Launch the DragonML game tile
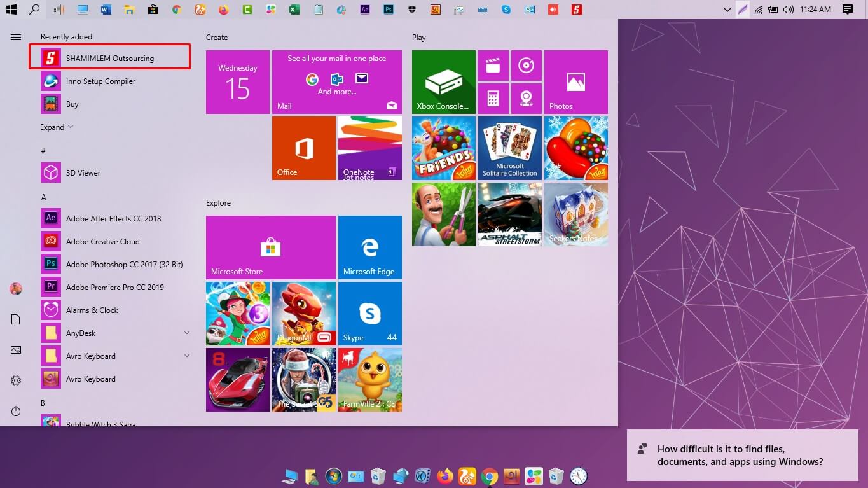This screenshot has width=868, height=488. tap(304, 314)
